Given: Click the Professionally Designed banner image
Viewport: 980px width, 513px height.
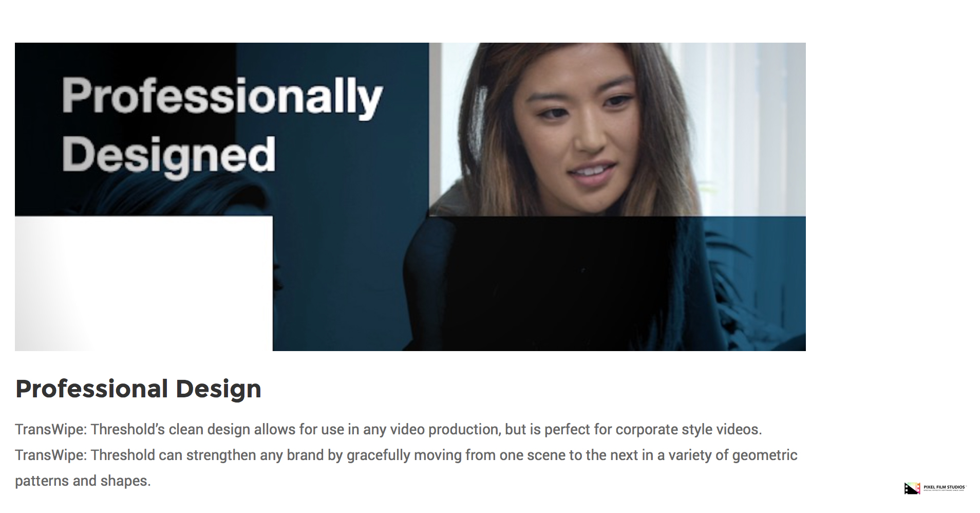Looking at the screenshot, I should [410, 197].
